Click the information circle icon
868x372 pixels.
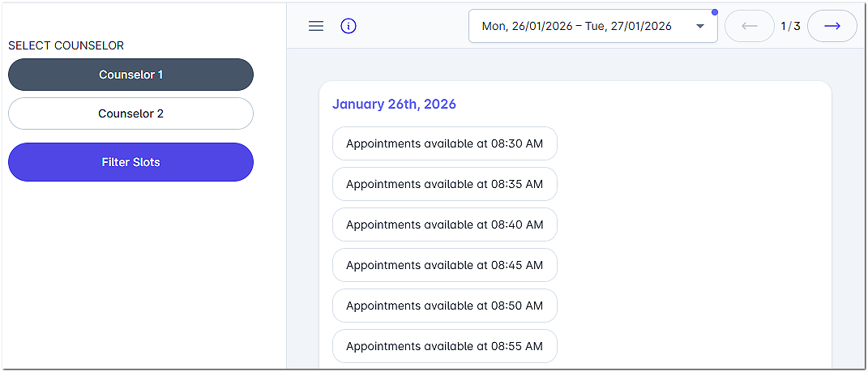tap(348, 26)
